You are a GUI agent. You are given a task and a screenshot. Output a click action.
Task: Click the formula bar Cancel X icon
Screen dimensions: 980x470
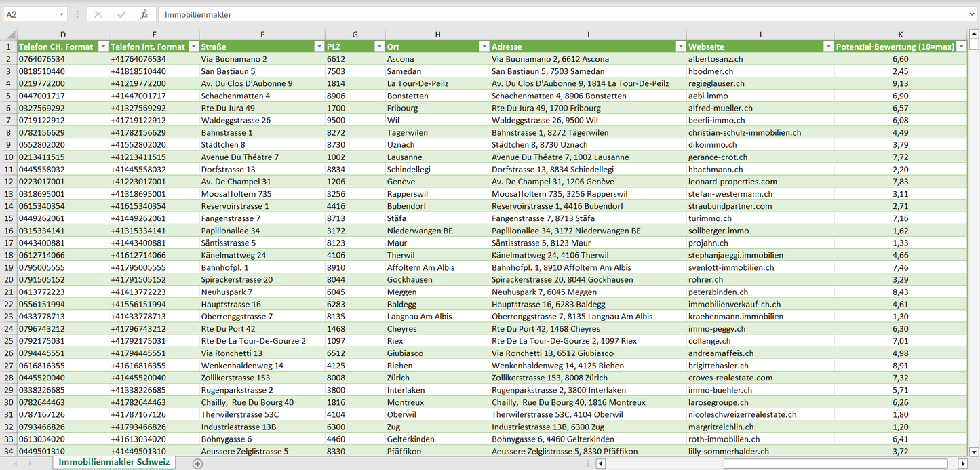(98, 14)
